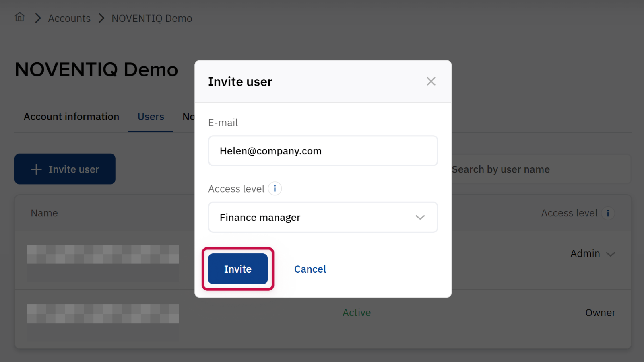Switch to the Account information tab
The width and height of the screenshot is (644, 362).
71,117
